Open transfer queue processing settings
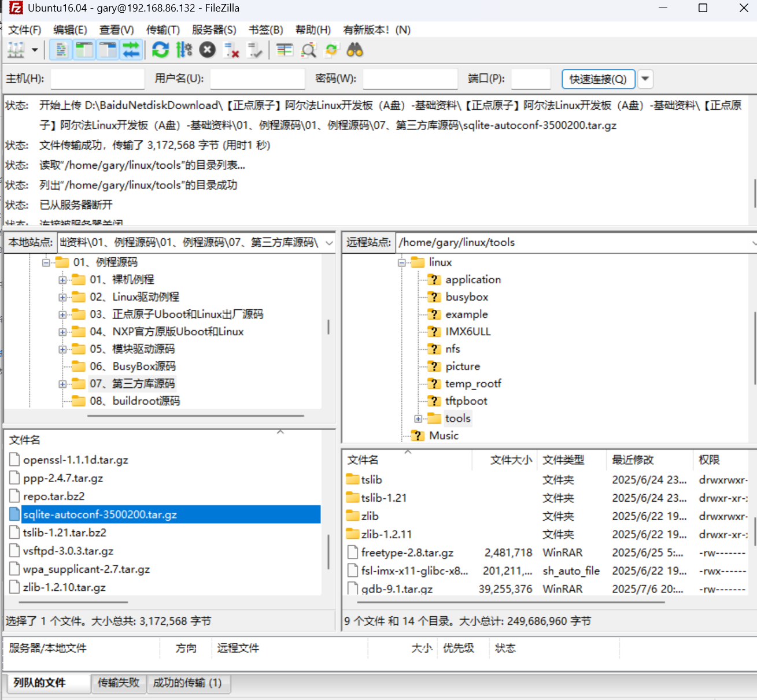The image size is (757, 700). 184,50
